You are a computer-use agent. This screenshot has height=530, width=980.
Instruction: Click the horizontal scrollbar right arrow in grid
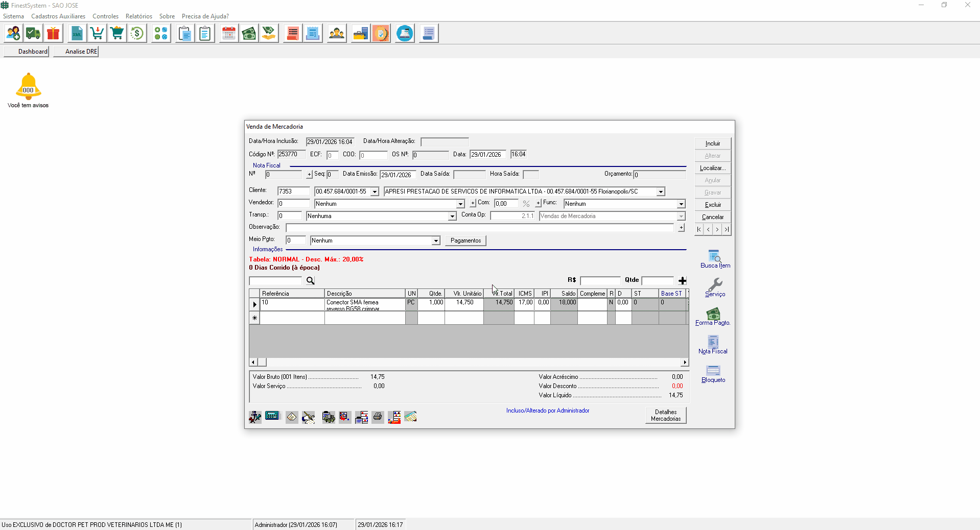(x=685, y=363)
